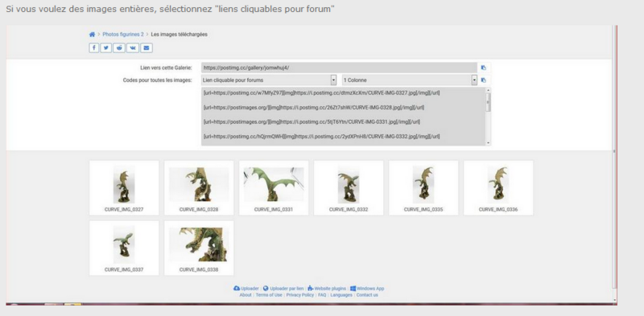The height and width of the screenshot is (316, 644).
Task: Open the Uploader link in the footer
Action: tap(250, 289)
